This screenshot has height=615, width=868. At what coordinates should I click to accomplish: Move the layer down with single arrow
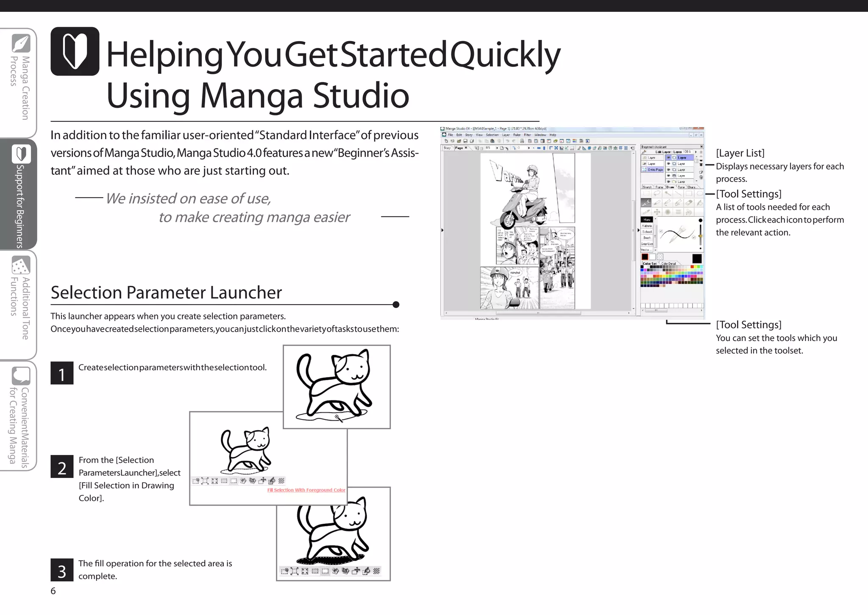click(x=701, y=160)
